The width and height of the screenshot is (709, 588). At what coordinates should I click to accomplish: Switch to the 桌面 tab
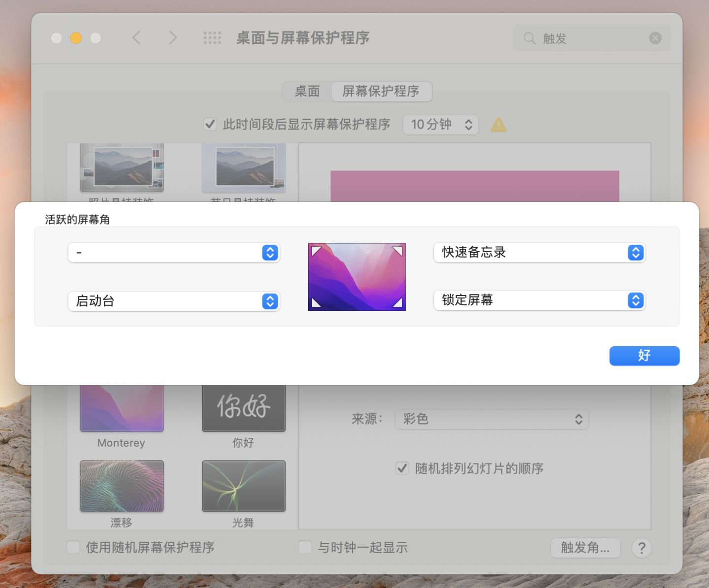307,92
